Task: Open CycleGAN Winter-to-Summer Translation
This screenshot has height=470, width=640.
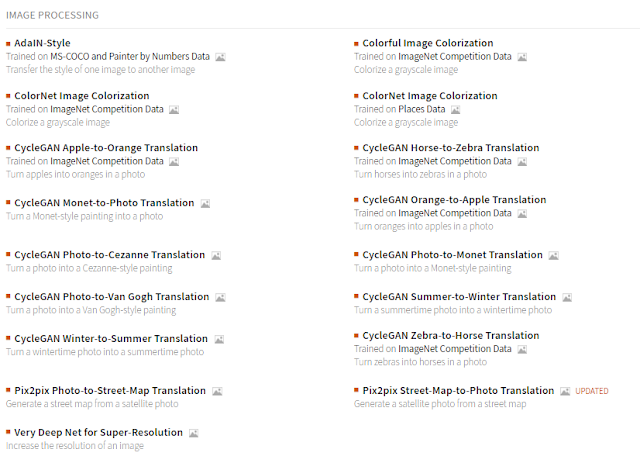Action: (x=111, y=339)
